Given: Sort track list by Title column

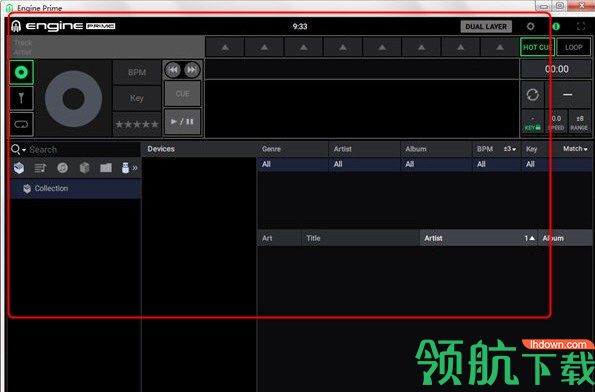Looking at the screenshot, I should point(360,238).
